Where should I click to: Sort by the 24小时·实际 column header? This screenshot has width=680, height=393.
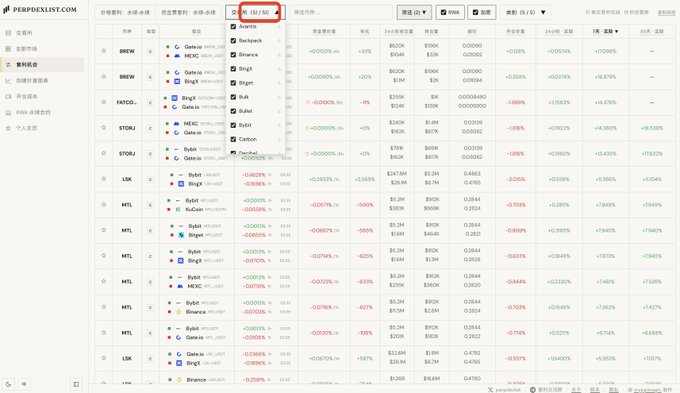(x=559, y=31)
